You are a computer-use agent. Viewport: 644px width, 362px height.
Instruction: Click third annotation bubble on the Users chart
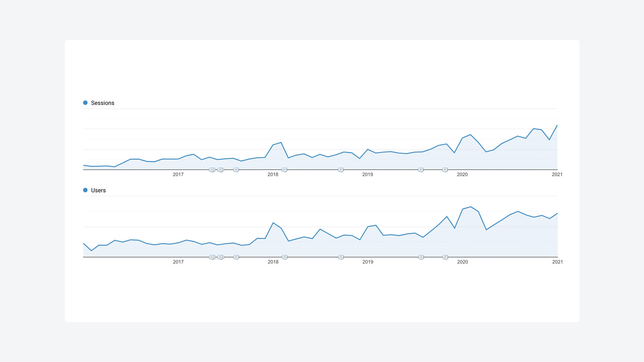click(x=236, y=257)
